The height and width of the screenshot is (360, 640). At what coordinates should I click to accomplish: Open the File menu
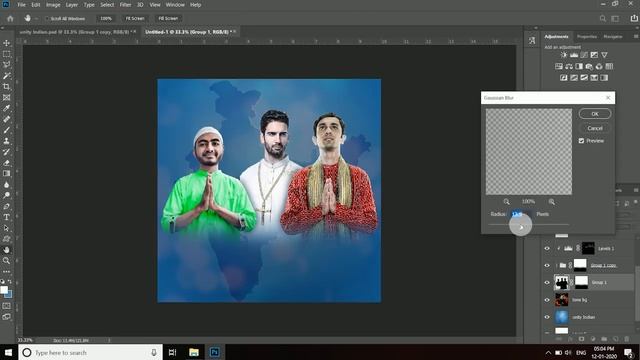[21, 5]
